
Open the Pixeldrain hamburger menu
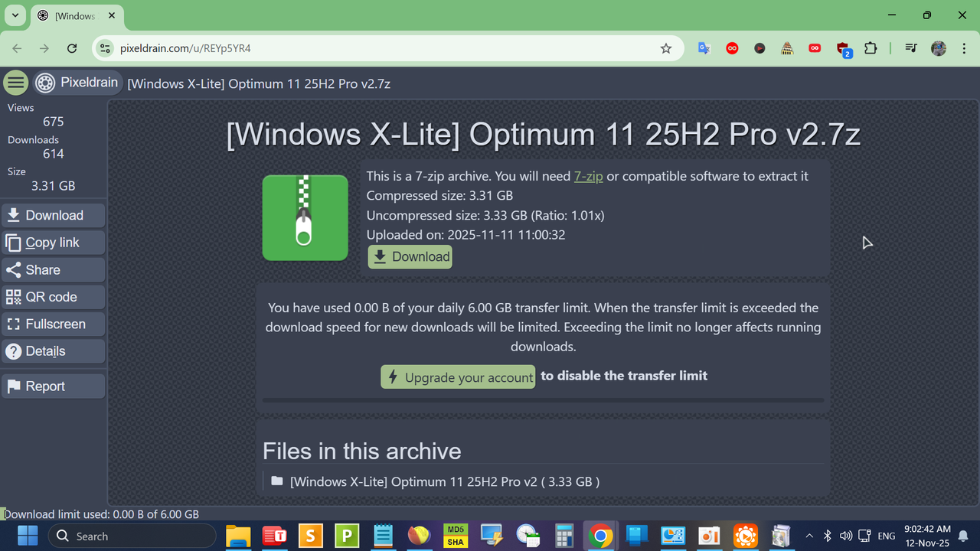(15, 82)
